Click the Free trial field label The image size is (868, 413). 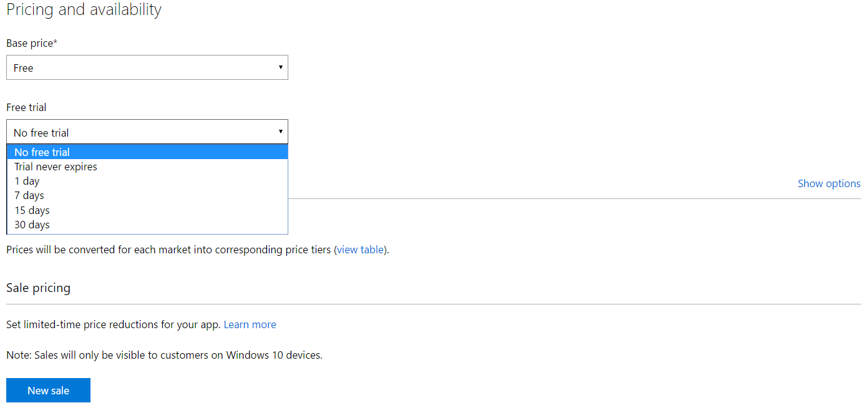click(26, 107)
